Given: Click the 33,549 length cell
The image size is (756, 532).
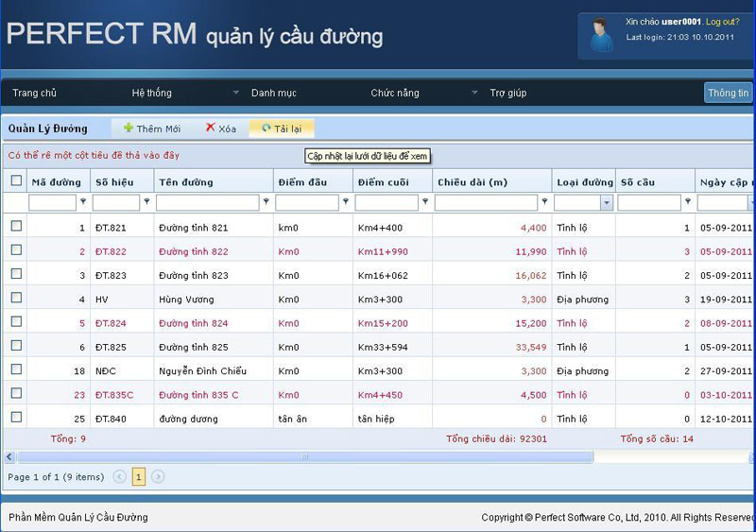Looking at the screenshot, I should [x=491, y=347].
